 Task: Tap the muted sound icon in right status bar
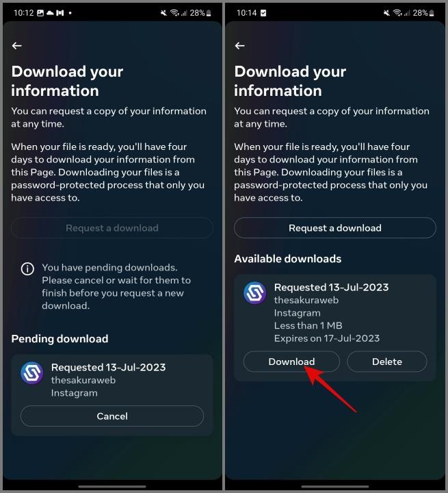click(386, 13)
